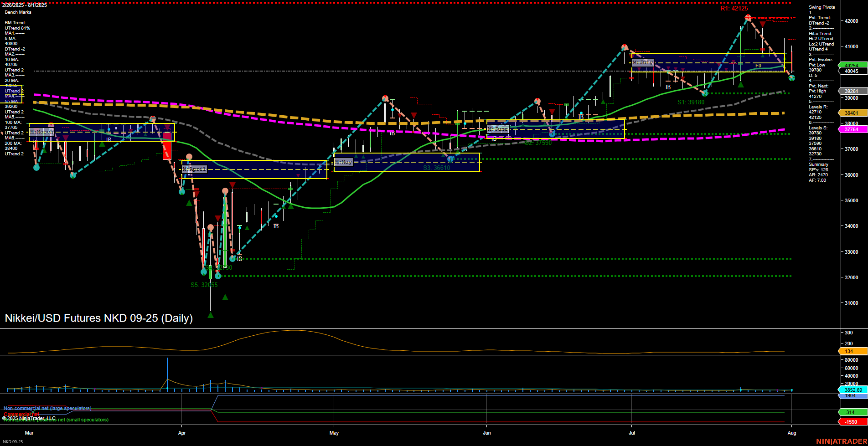Click the Aug label on time axis
The width and height of the screenshot is (868, 446).
point(792,433)
